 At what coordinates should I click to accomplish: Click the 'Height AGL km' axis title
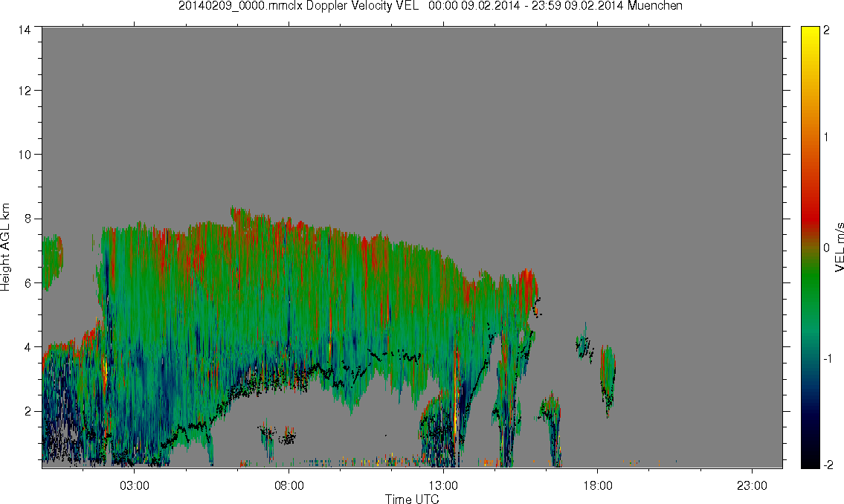click(x=5, y=247)
